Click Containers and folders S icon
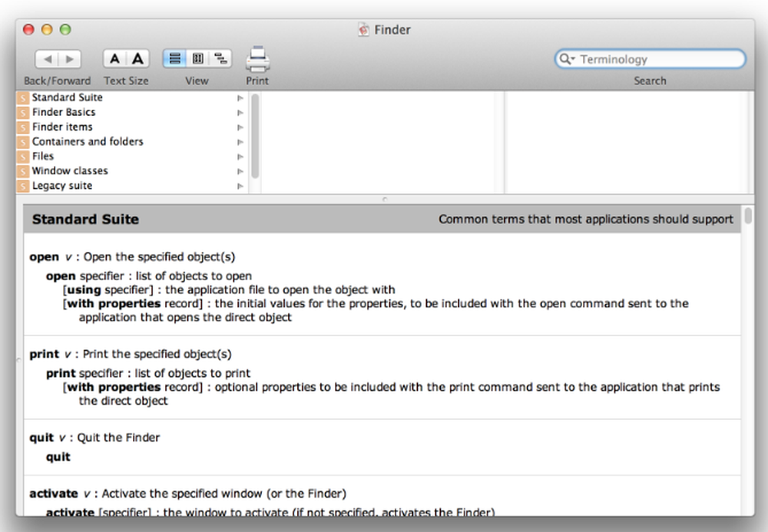Screen dimensions: 768x532 23,142
